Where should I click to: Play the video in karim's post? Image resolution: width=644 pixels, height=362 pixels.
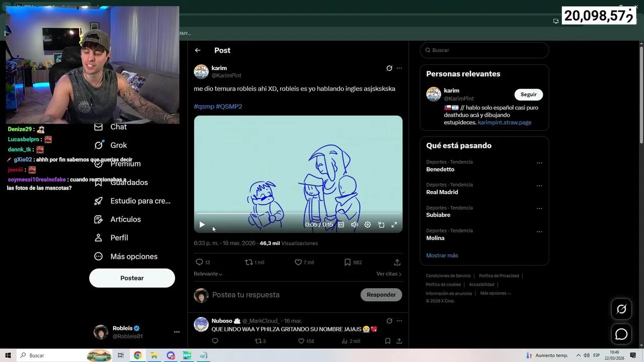[x=202, y=225]
